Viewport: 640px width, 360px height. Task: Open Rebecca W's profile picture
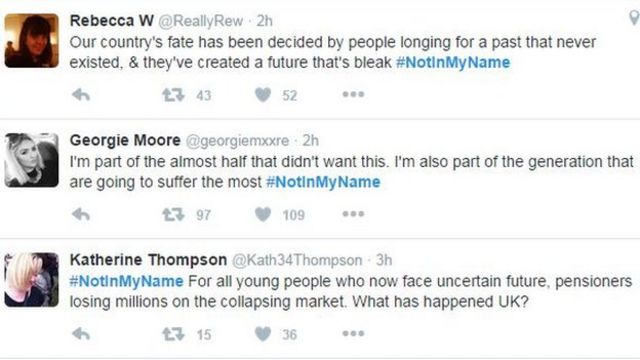point(31,40)
